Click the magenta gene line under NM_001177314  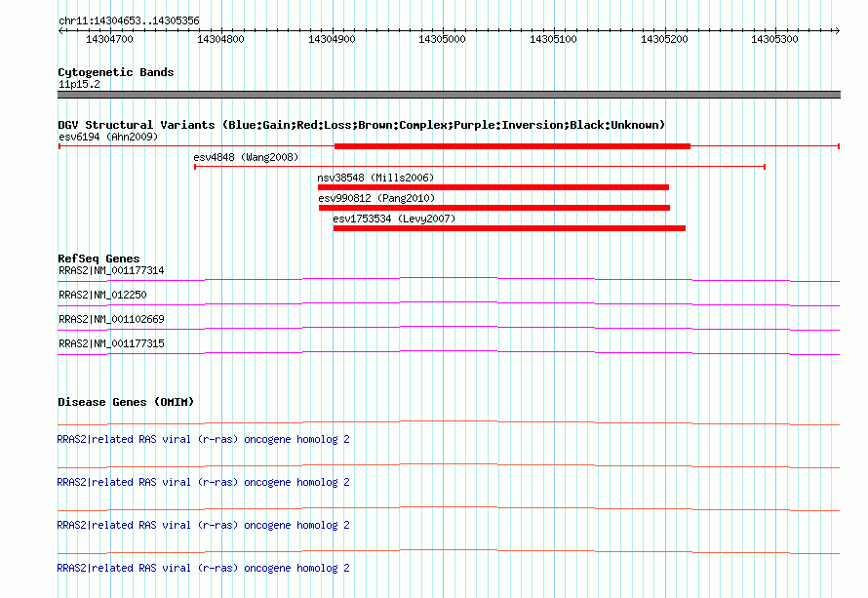pyautogui.click(x=449, y=278)
